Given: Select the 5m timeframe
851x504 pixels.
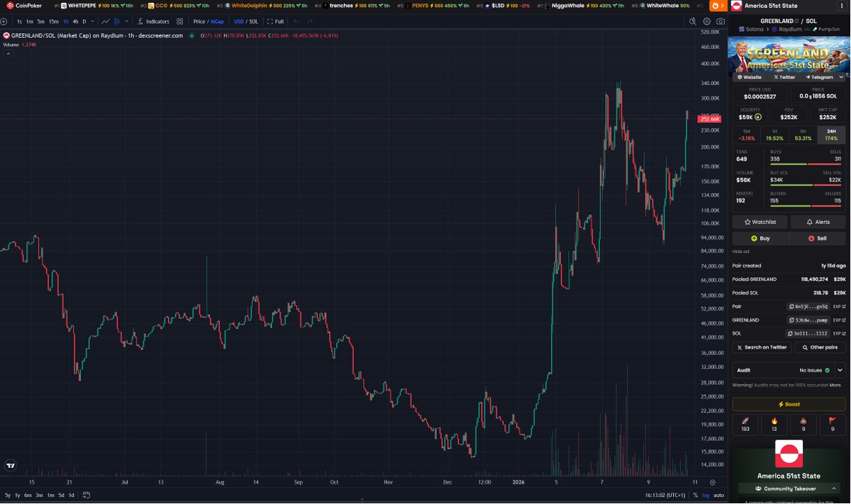Looking at the screenshot, I should coord(41,21).
